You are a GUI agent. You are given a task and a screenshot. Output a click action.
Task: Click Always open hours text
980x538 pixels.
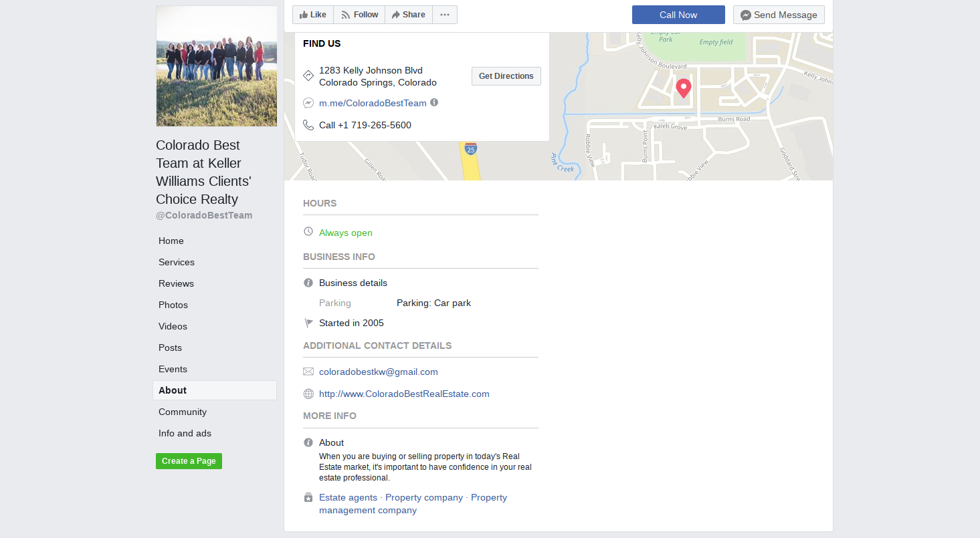346,233
